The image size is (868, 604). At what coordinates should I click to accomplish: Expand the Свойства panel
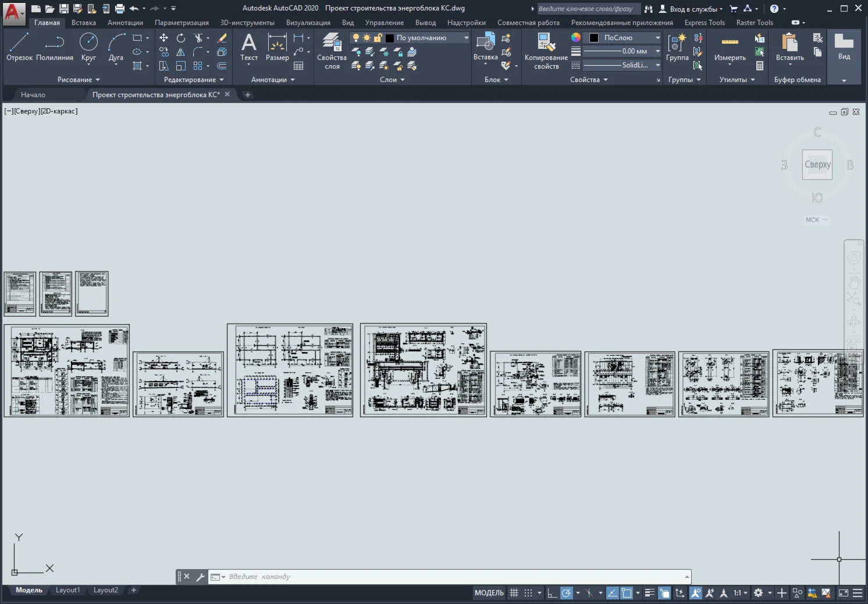[x=589, y=80]
